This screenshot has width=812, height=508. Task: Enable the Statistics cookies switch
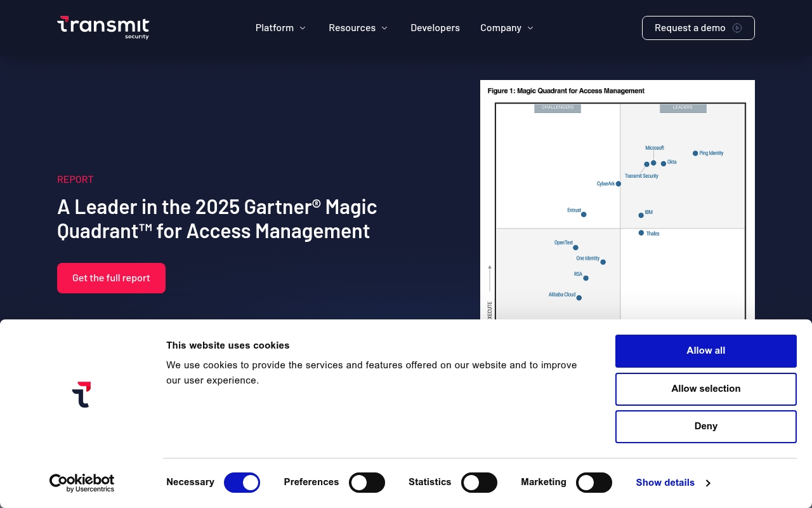click(x=479, y=483)
